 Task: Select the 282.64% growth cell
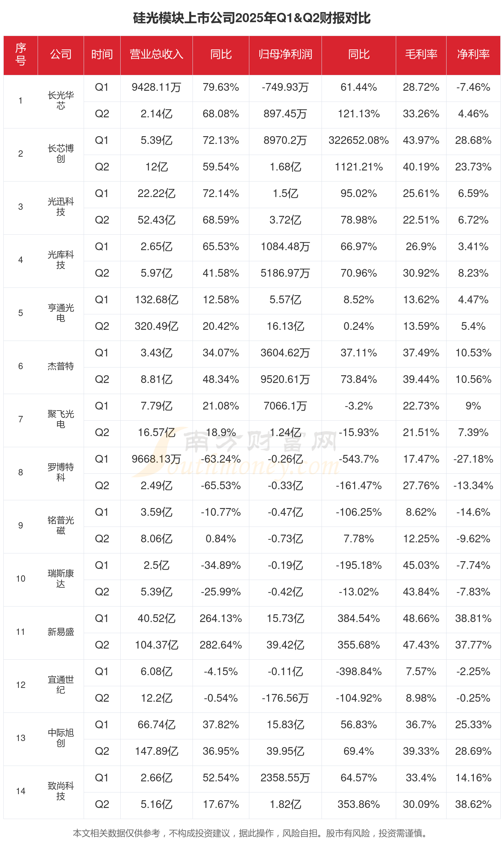[x=221, y=645]
